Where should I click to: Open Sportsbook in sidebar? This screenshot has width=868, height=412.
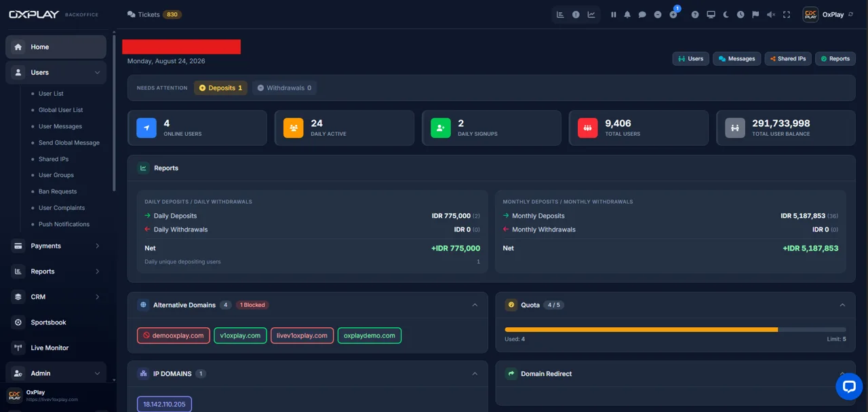(x=56, y=322)
